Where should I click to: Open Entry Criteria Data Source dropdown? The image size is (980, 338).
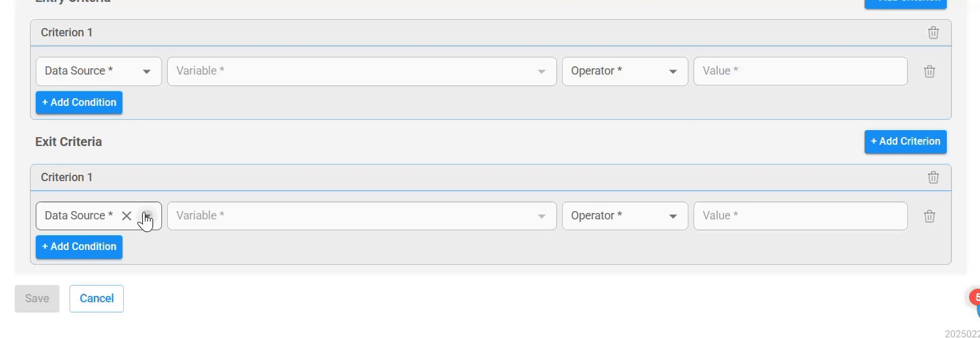[99, 71]
